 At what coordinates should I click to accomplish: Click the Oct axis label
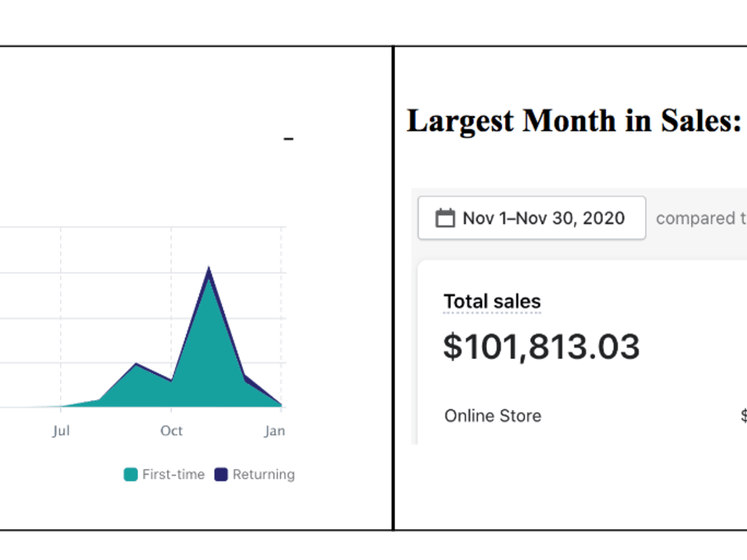point(171,431)
